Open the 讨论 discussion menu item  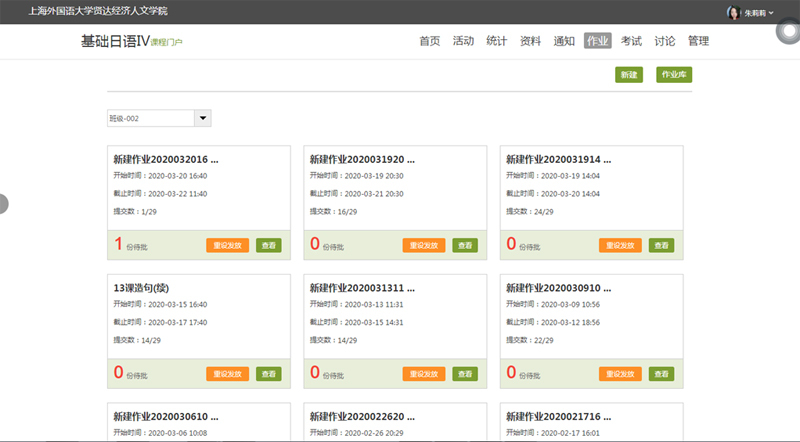pyautogui.click(x=664, y=41)
